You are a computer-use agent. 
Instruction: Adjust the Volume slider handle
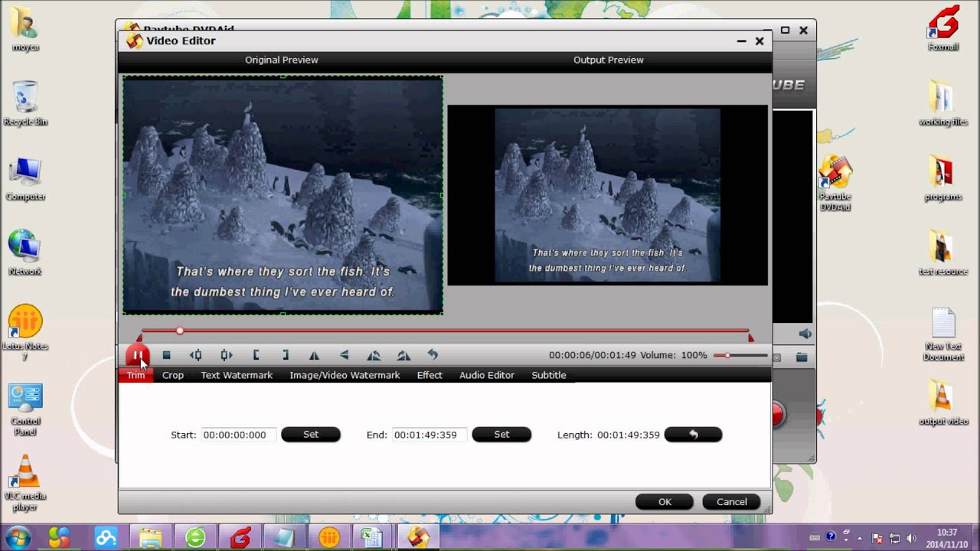point(727,355)
